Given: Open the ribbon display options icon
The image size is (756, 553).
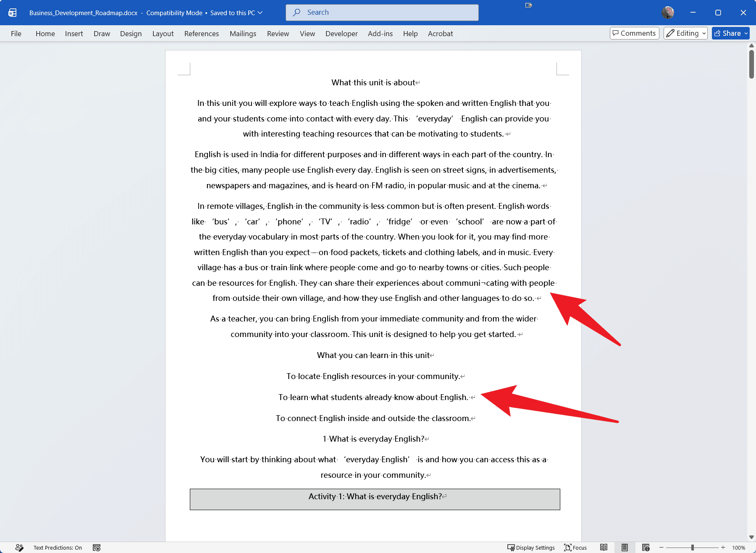Looking at the screenshot, I should (x=528, y=5).
